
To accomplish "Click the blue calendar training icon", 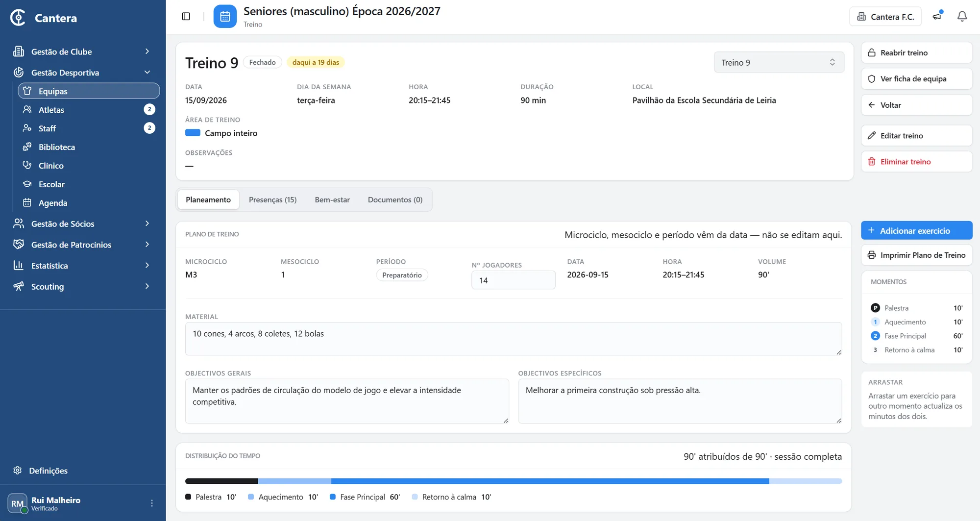I will point(225,17).
